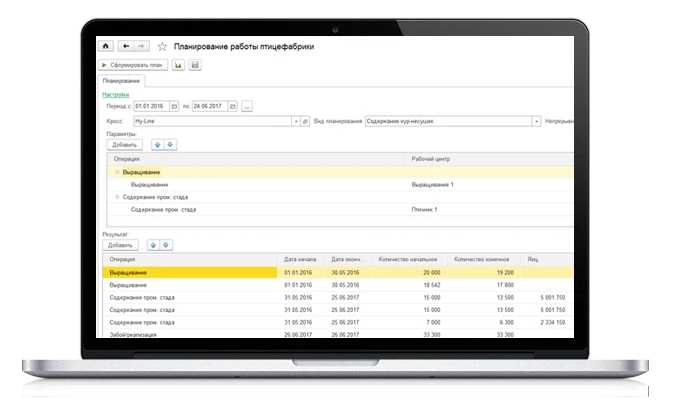Click the period start date input field
This screenshot has height=410, width=676.
151,106
